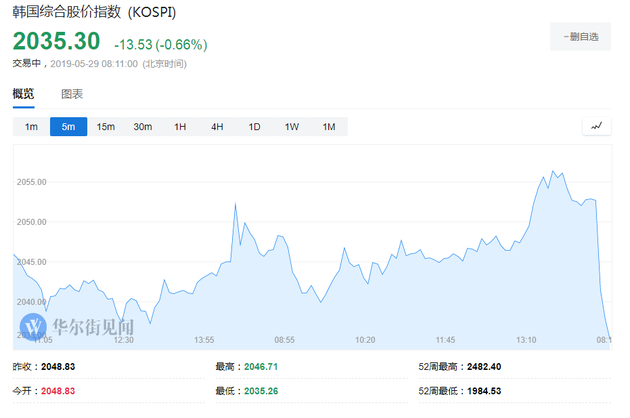Click the 2055.00 y-axis label

(x=31, y=182)
